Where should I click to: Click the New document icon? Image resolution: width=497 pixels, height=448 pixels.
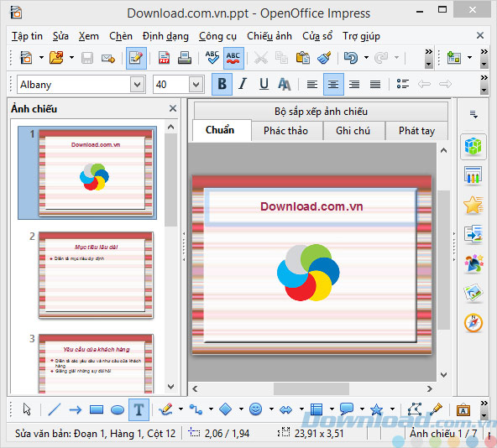tap(26, 58)
